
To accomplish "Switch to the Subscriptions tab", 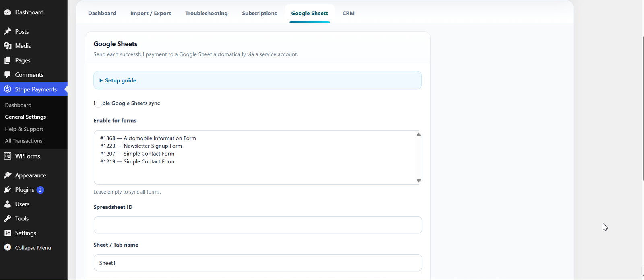I will tap(259, 13).
